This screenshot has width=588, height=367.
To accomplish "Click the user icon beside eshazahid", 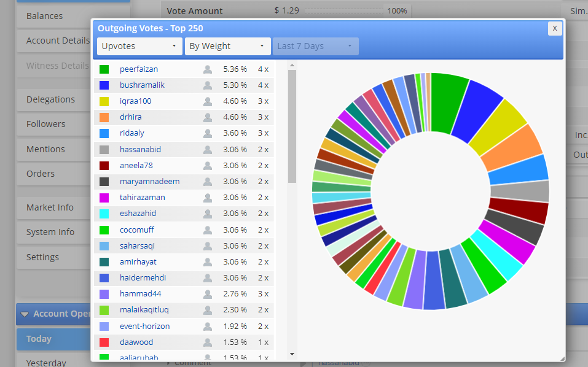I will point(208,214).
